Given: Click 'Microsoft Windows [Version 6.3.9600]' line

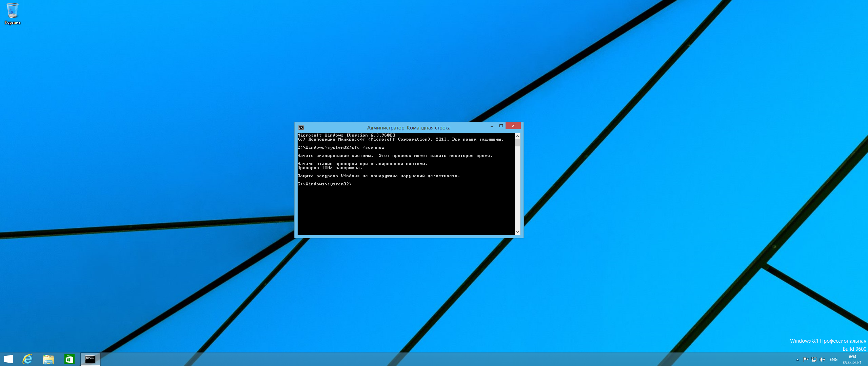Looking at the screenshot, I should click(346, 135).
